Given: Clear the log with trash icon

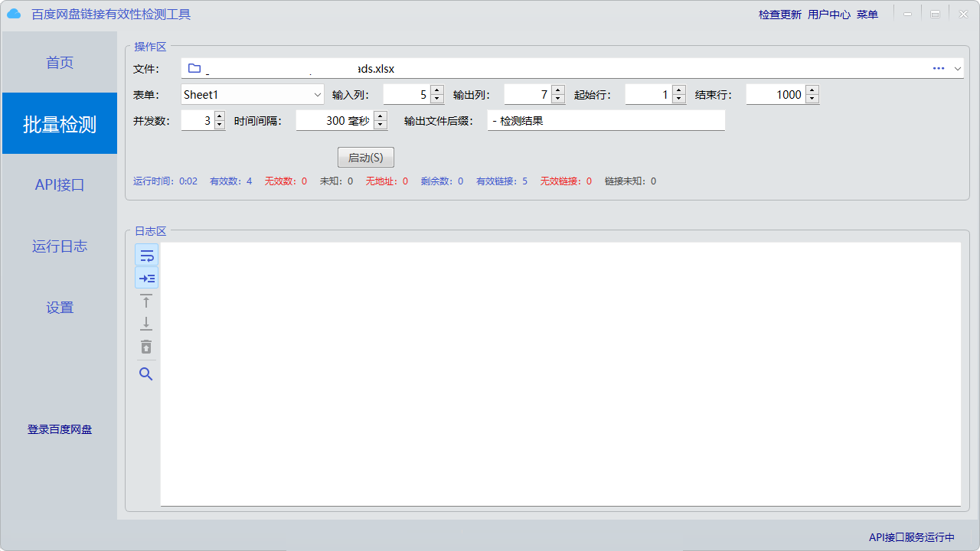Looking at the screenshot, I should [x=146, y=347].
